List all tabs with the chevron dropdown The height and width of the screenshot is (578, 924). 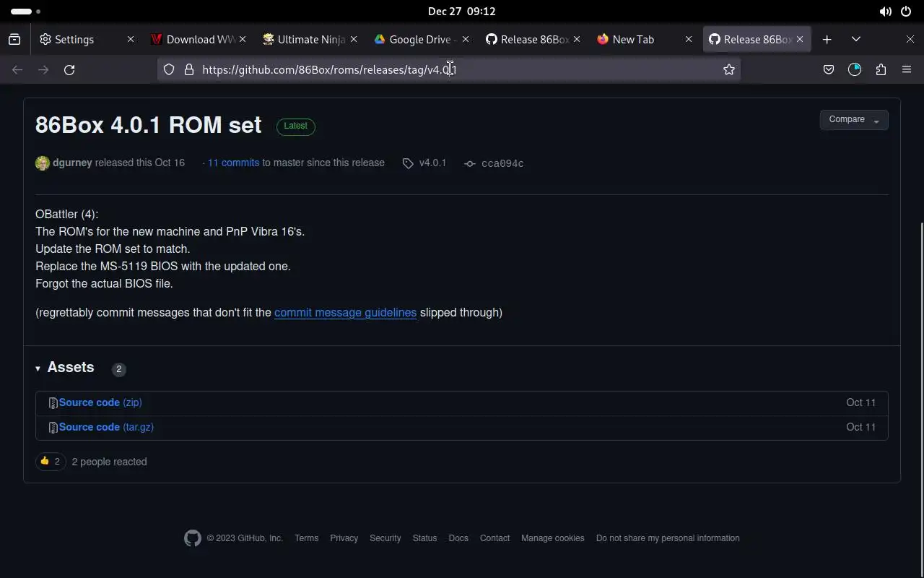pyautogui.click(x=856, y=39)
